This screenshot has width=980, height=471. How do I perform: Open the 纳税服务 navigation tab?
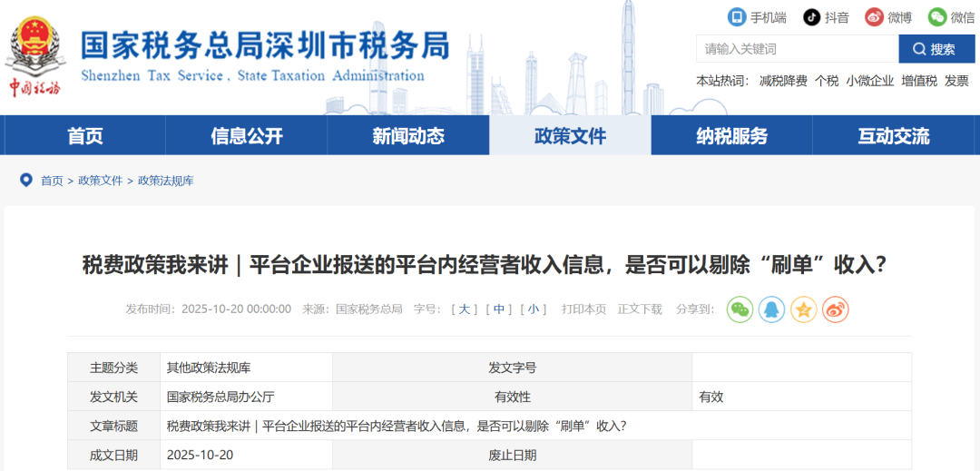coord(732,135)
